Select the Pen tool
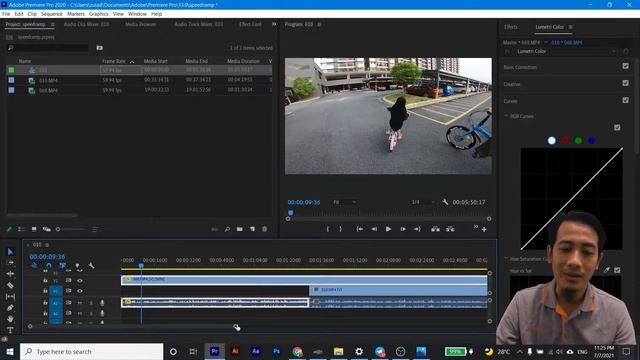The image size is (640, 360). (10, 308)
